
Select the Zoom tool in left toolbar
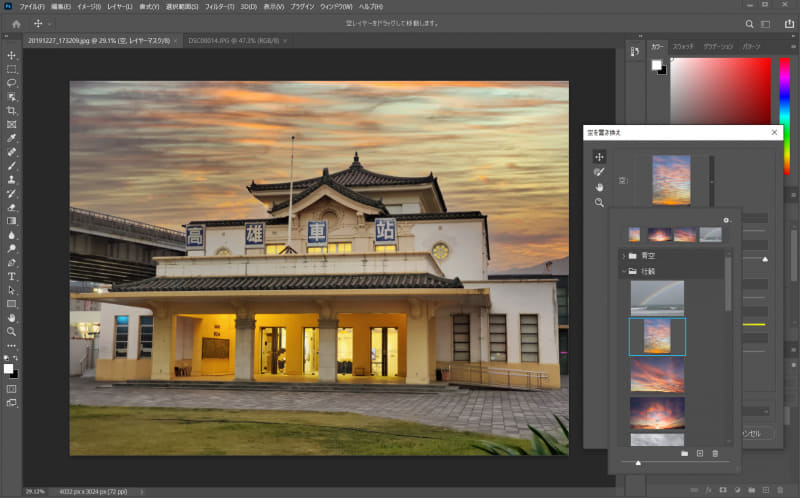point(11,331)
